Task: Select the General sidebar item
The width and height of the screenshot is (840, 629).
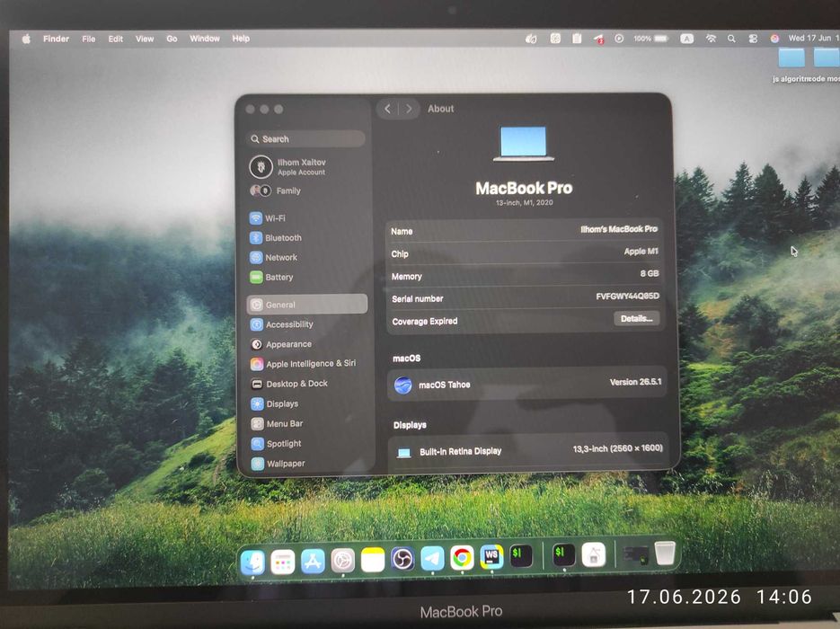Action: [307, 305]
